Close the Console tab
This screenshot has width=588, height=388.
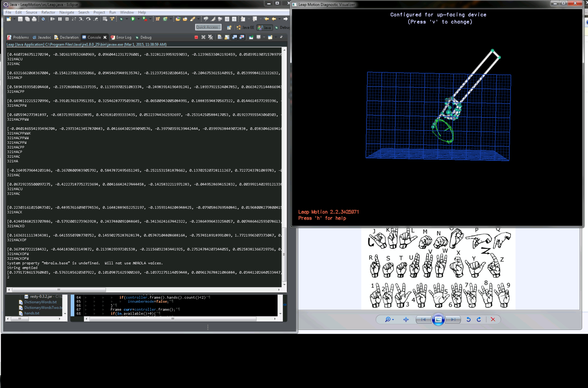pyautogui.click(x=105, y=37)
